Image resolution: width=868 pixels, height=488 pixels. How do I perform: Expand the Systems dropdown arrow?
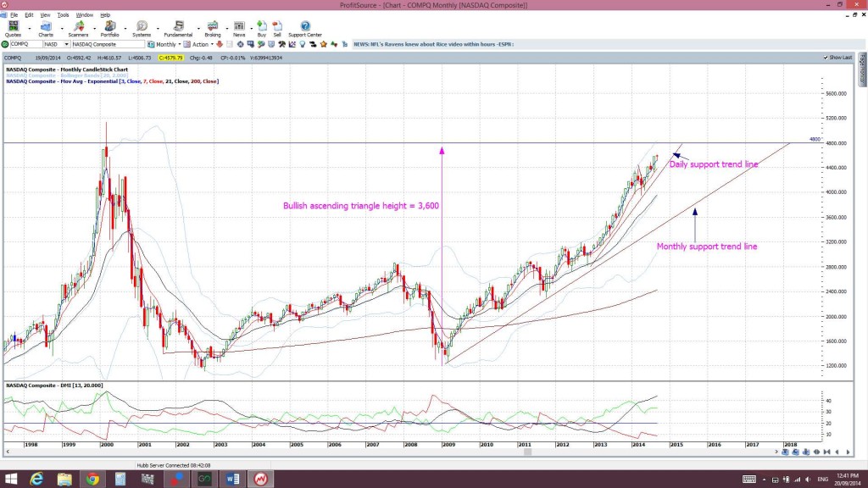tap(158, 28)
